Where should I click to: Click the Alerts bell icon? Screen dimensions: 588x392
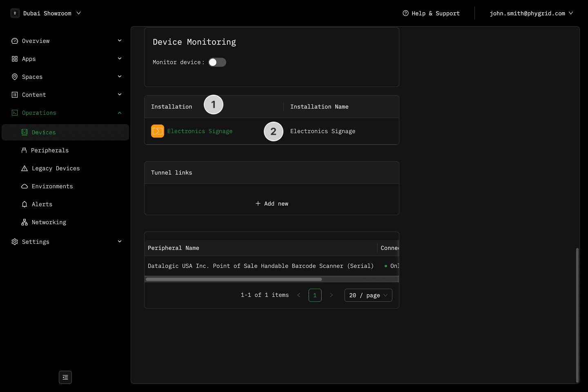(24, 204)
